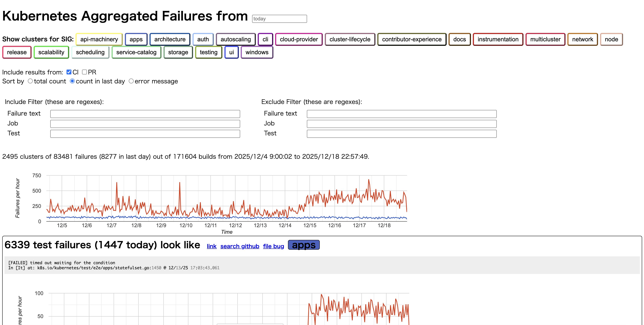Image resolution: width=644 pixels, height=325 pixels.
Task: Uncheck the CI results checkbox
Action: coord(69,72)
